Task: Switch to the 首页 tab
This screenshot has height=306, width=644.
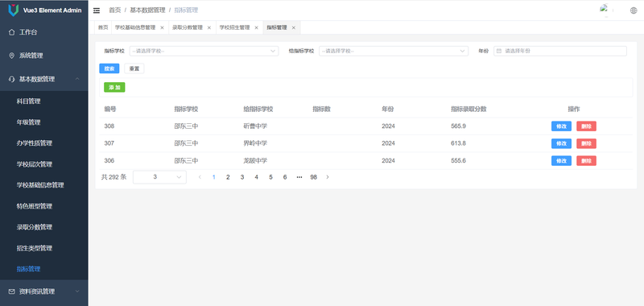Action: pos(103,27)
